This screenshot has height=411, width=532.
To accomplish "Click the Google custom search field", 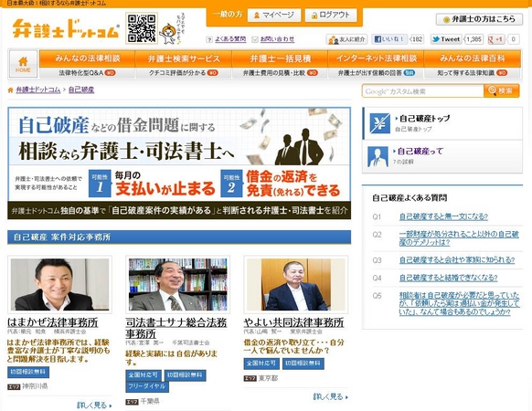I will 423,91.
